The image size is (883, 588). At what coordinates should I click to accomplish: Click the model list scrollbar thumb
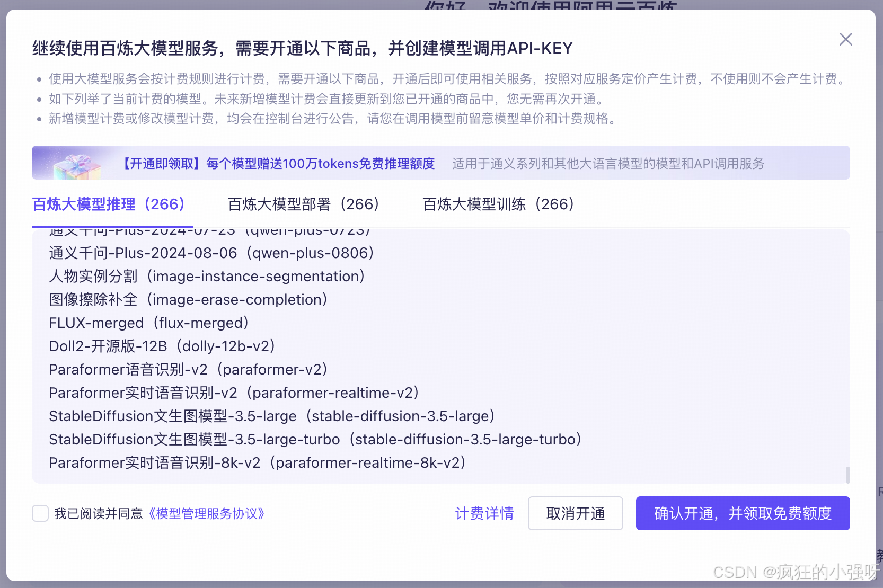[848, 475]
